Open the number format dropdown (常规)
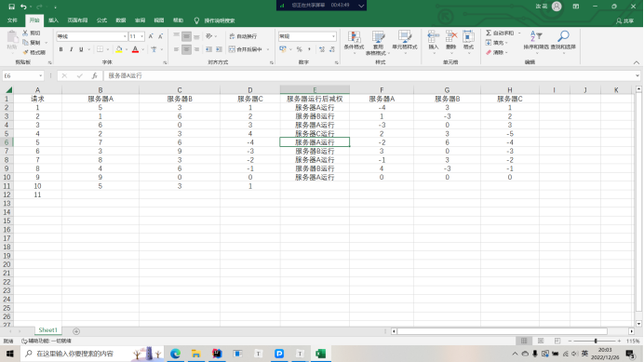The width and height of the screenshot is (644, 362). 333,36
